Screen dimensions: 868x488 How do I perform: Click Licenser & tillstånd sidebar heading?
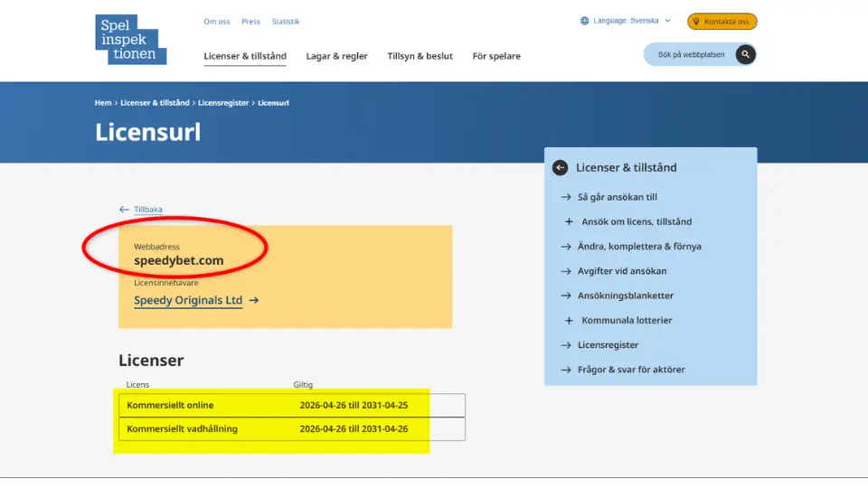tap(626, 168)
